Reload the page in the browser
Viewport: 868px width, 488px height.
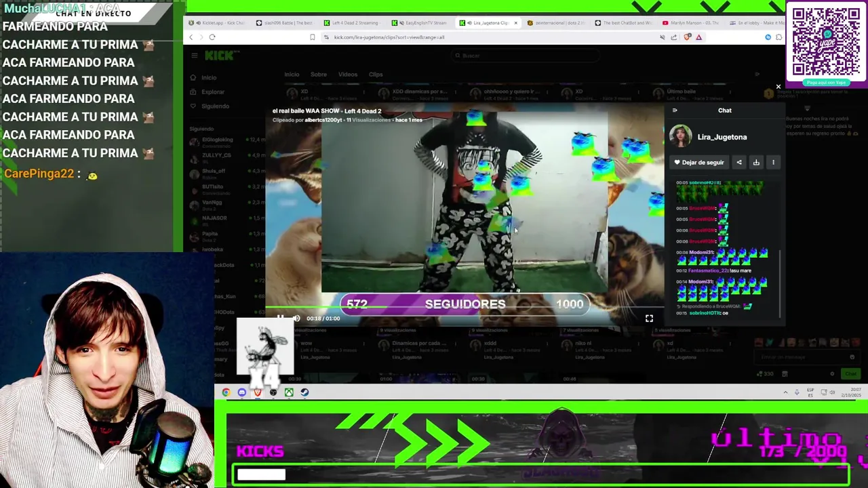pyautogui.click(x=212, y=37)
